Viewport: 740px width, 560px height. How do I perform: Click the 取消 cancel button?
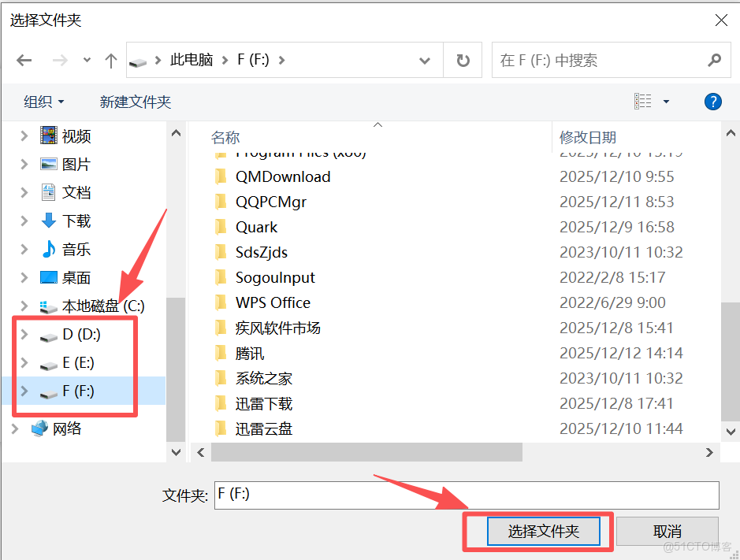pyautogui.click(x=667, y=531)
